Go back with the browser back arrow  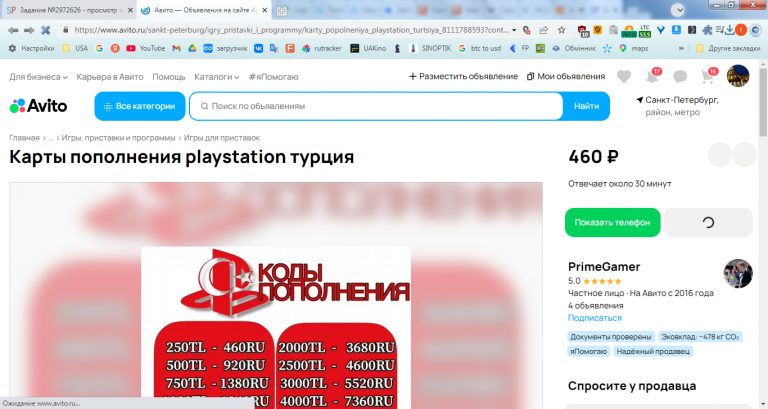point(13,30)
